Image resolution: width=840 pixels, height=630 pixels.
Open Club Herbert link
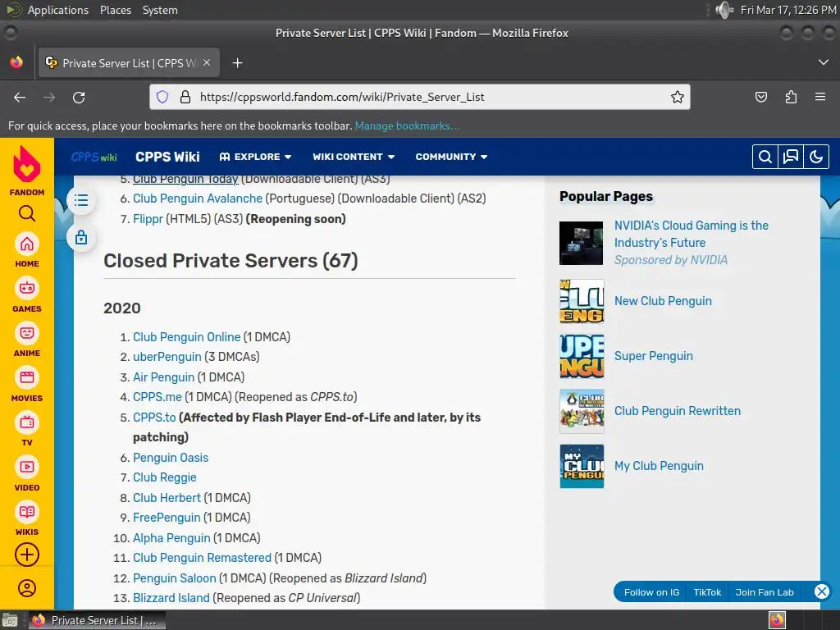pyautogui.click(x=167, y=498)
